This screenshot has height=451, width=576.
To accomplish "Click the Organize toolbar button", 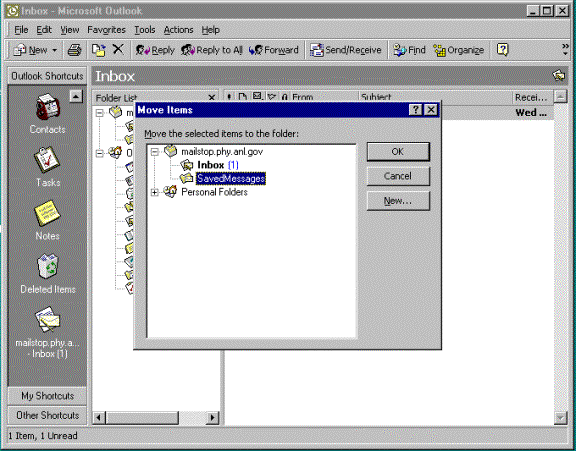I will tap(458, 50).
